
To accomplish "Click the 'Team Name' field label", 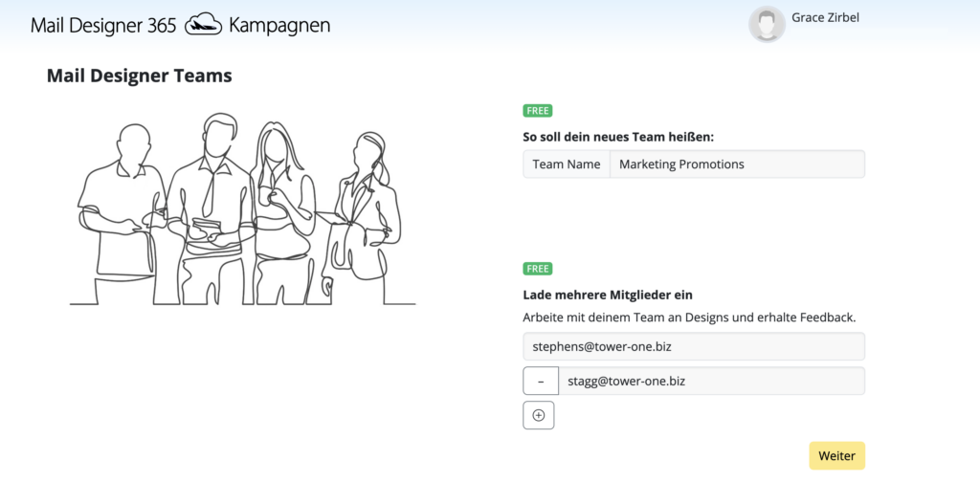I will click(567, 164).
